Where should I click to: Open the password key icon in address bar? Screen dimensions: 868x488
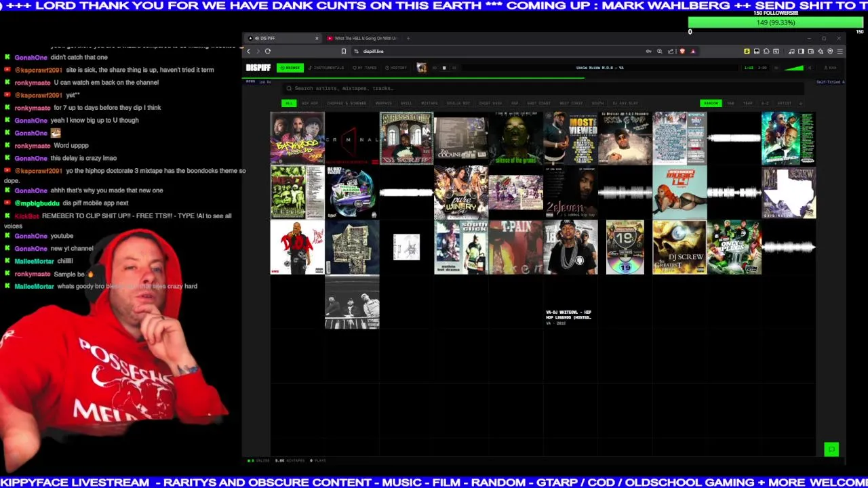(x=648, y=52)
